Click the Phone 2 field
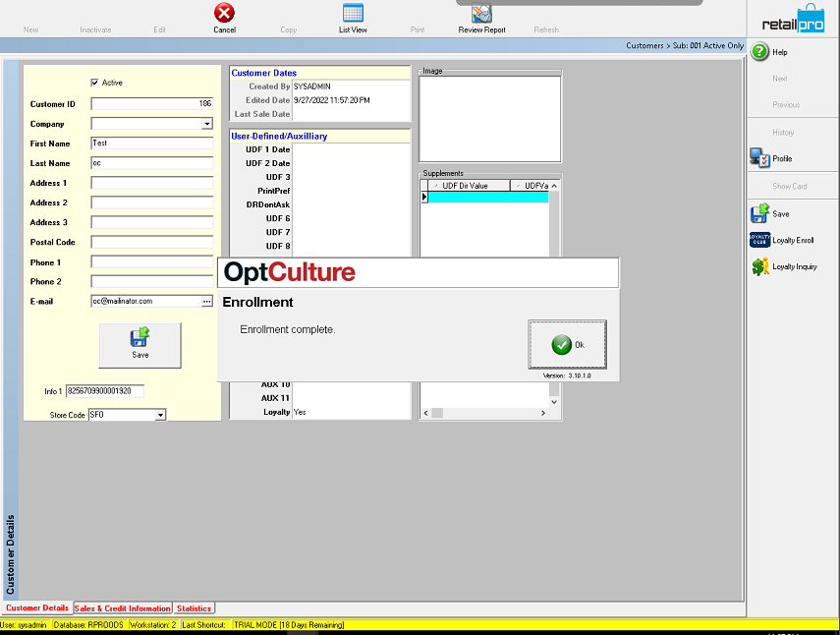The width and height of the screenshot is (840, 635). [x=151, y=281]
